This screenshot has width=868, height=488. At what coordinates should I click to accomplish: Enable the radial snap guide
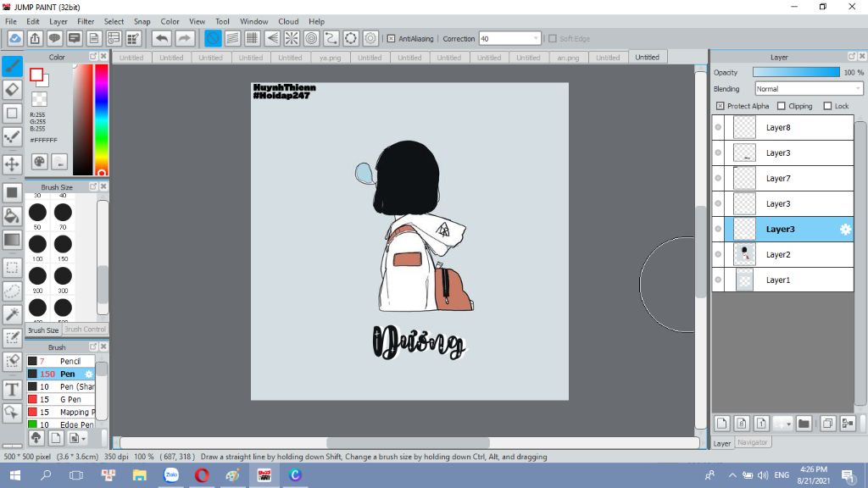coord(292,38)
